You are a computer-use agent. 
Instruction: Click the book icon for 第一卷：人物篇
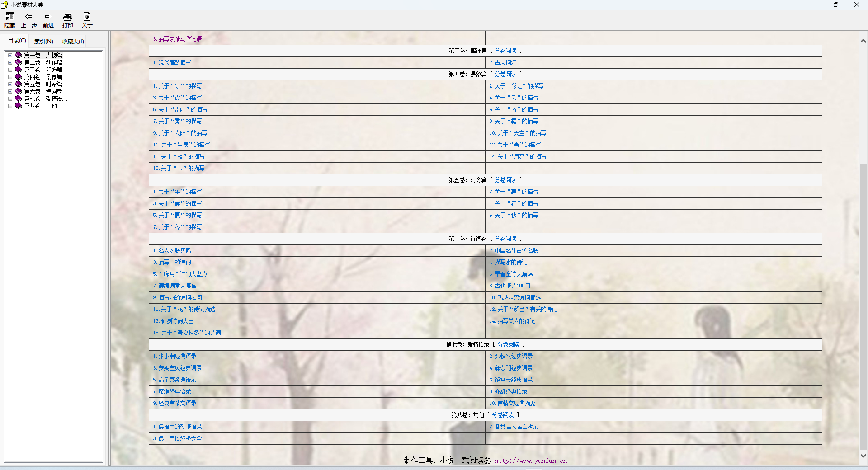19,55
